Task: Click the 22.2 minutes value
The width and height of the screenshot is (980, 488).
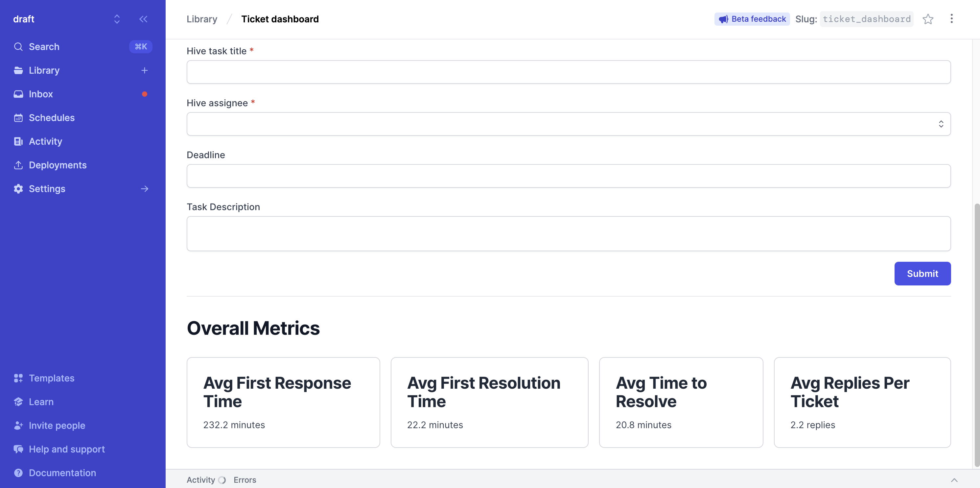Action: (435, 425)
